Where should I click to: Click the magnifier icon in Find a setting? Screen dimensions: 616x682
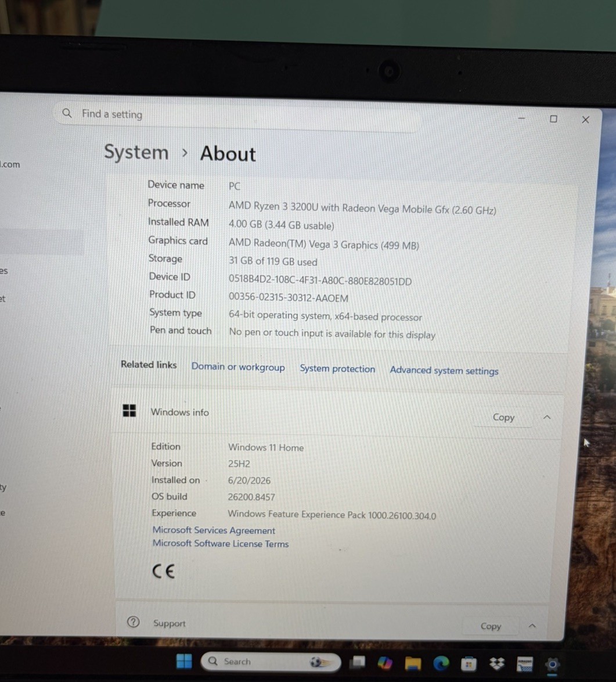67,113
